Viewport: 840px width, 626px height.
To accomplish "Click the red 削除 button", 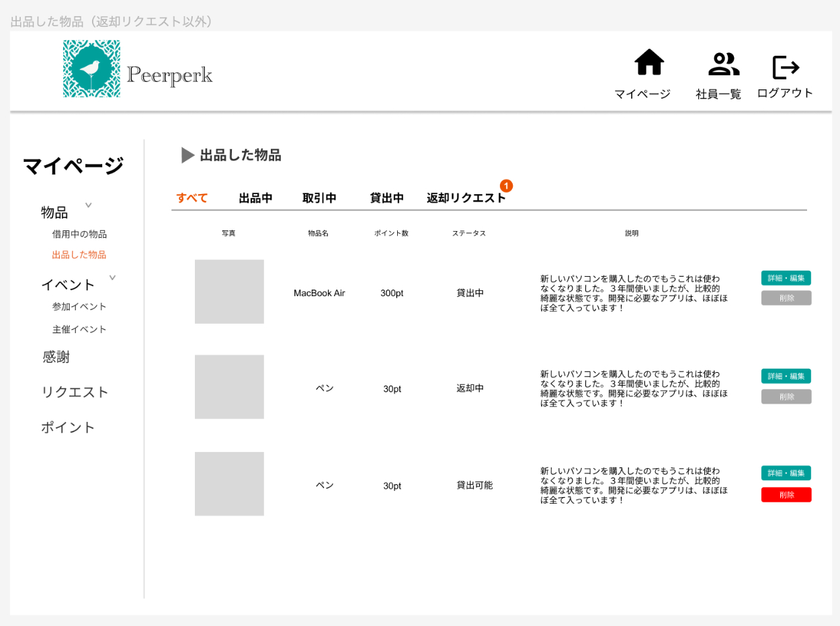I will coord(786,495).
